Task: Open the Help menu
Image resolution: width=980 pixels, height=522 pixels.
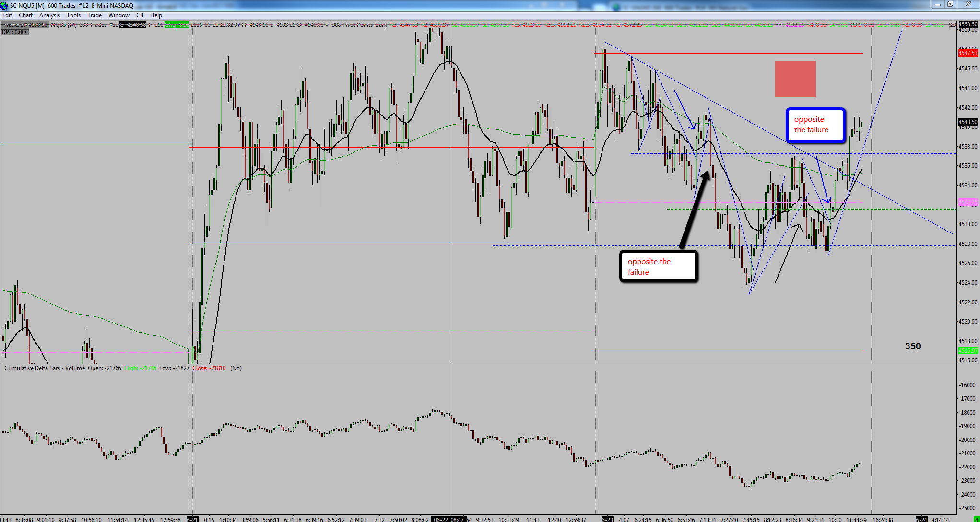Action: pyautogui.click(x=156, y=15)
